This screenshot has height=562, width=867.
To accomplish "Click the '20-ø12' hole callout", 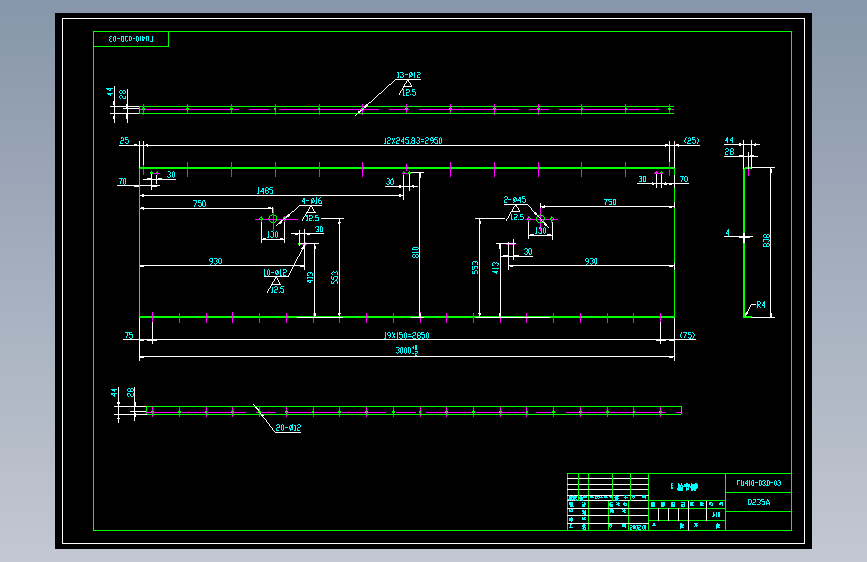I will click(x=288, y=428).
